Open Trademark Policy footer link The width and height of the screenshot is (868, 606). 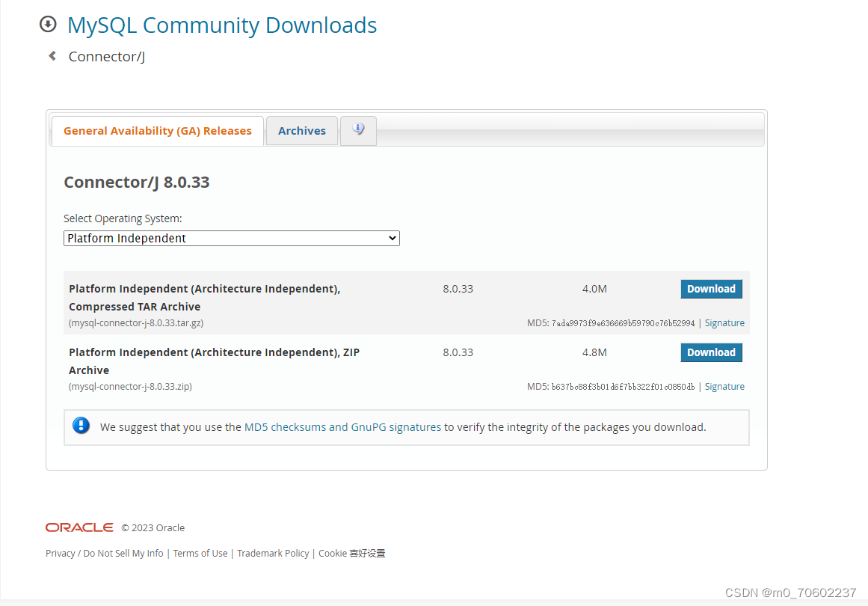coord(273,553)
